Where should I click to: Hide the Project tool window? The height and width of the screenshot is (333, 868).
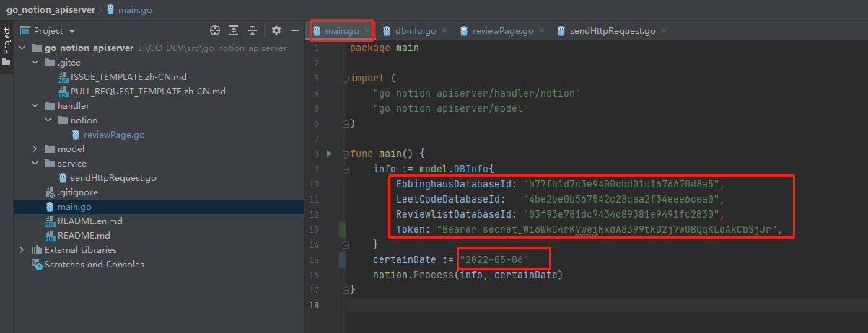click(x=294, y=30)
